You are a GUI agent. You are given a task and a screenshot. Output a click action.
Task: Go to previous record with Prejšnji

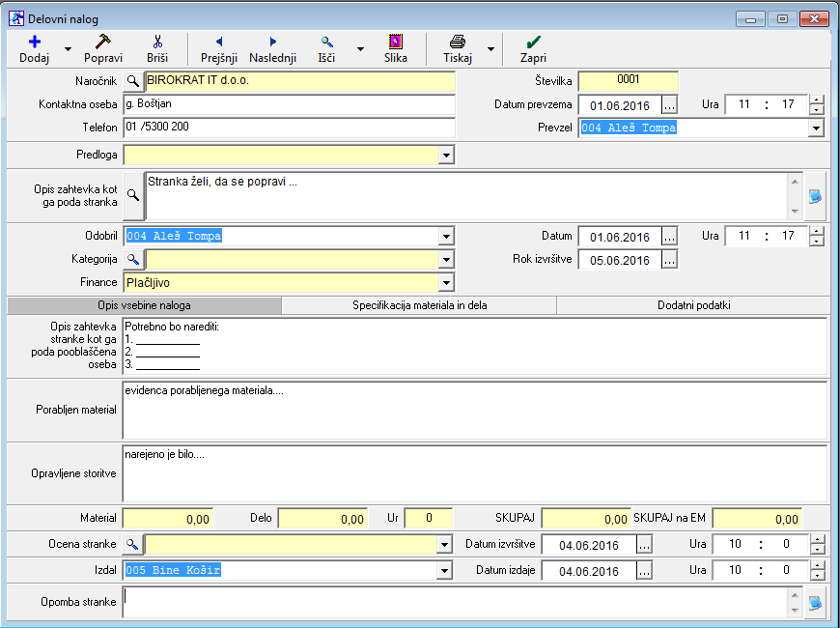(219, 42)
